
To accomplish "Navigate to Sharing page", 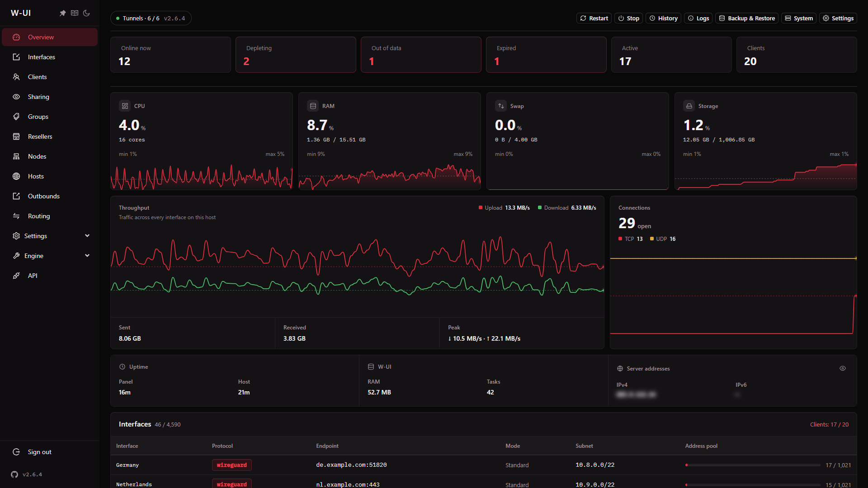I will 50,97.
